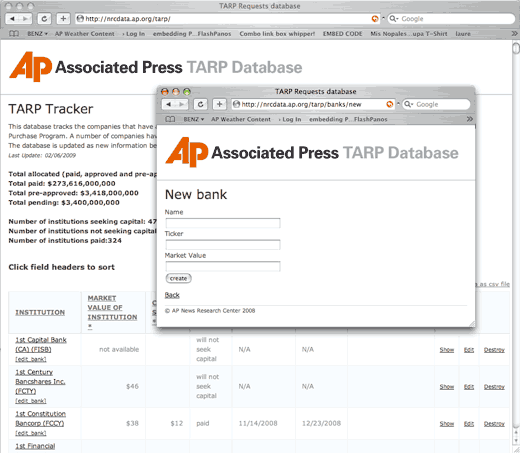Open the laure bookmark
Image resolution: width=520 pixels, height=453 pixels.
point(463,34)
